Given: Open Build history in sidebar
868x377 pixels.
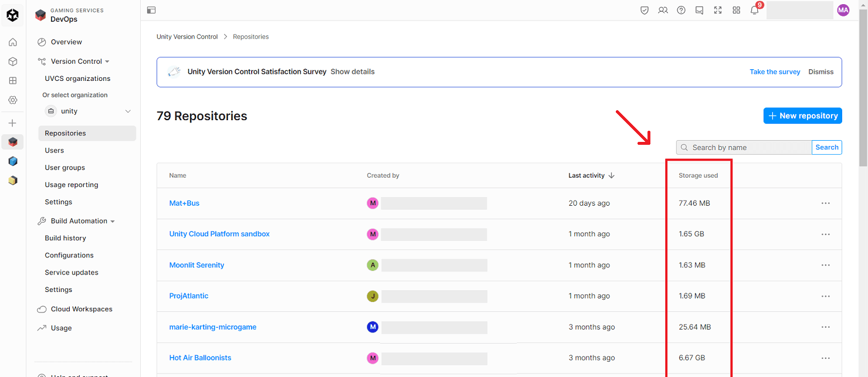Looking at the screenshot, I should click(x=66, y=238).
